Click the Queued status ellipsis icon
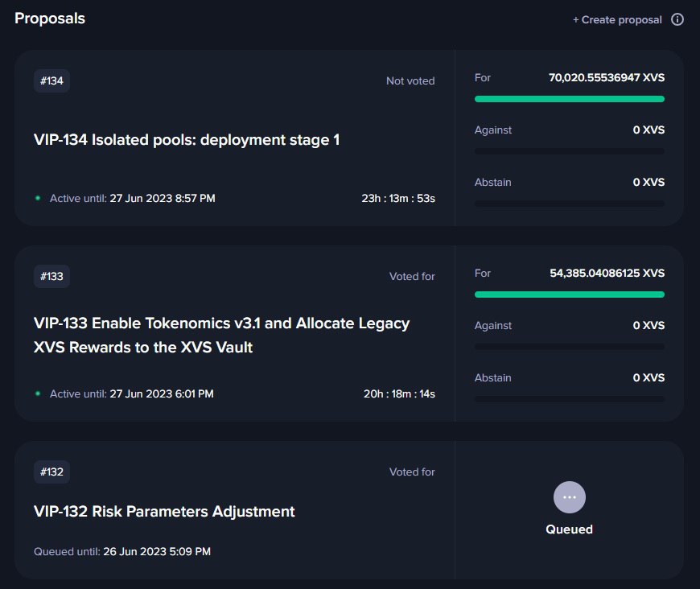 569,497
